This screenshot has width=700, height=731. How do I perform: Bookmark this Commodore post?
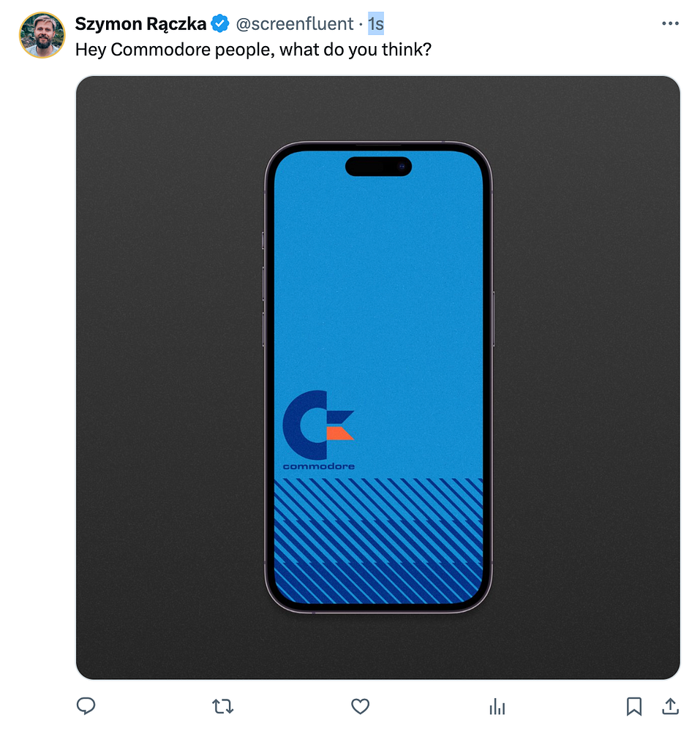[633, 706]
